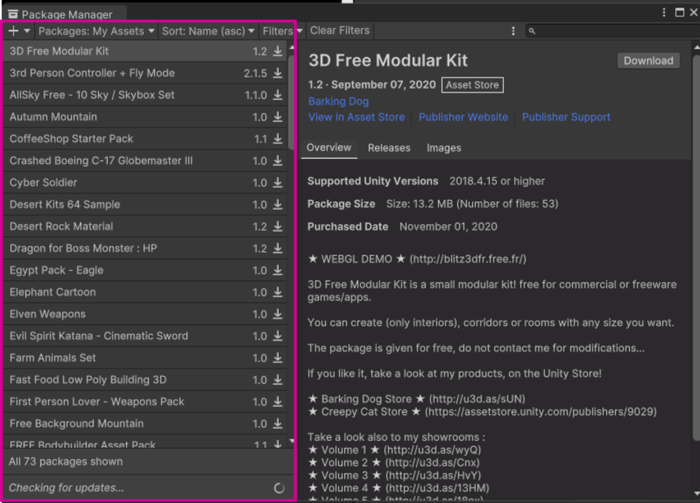This screenshot has width=700, height=503.
Task: Open the View in Asset Store link
Action: pyautogui.click(x=356, y=117)
